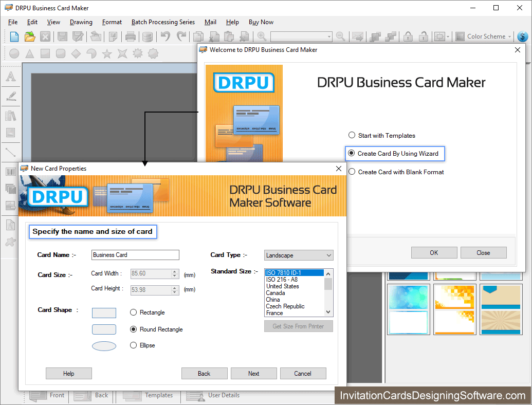Viewport: 532px width, 405px height.
Task: Select the Signature pen tool in sidebar
Action: [x=11, y=96]
